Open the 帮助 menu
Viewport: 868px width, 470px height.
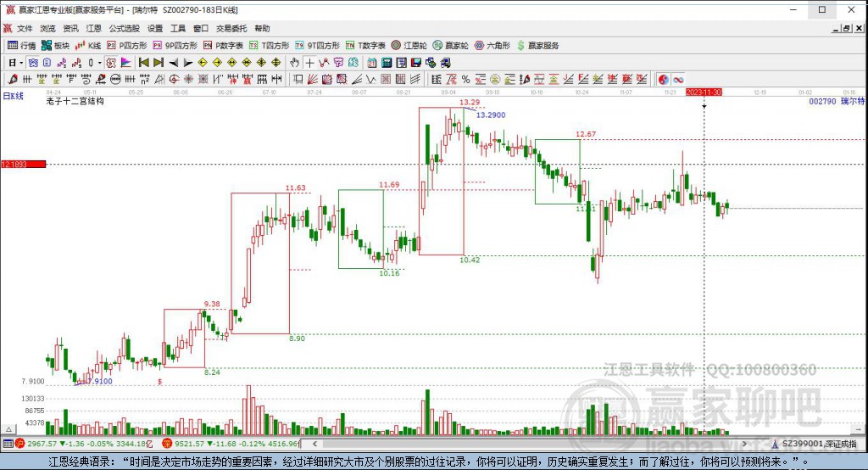click(x=263, y=28)
